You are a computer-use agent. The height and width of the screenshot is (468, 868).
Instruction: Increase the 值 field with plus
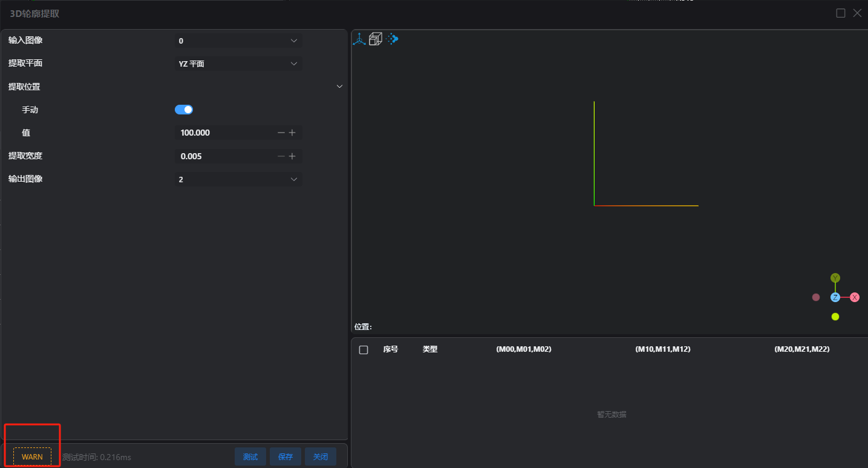[x=292, y=133]
